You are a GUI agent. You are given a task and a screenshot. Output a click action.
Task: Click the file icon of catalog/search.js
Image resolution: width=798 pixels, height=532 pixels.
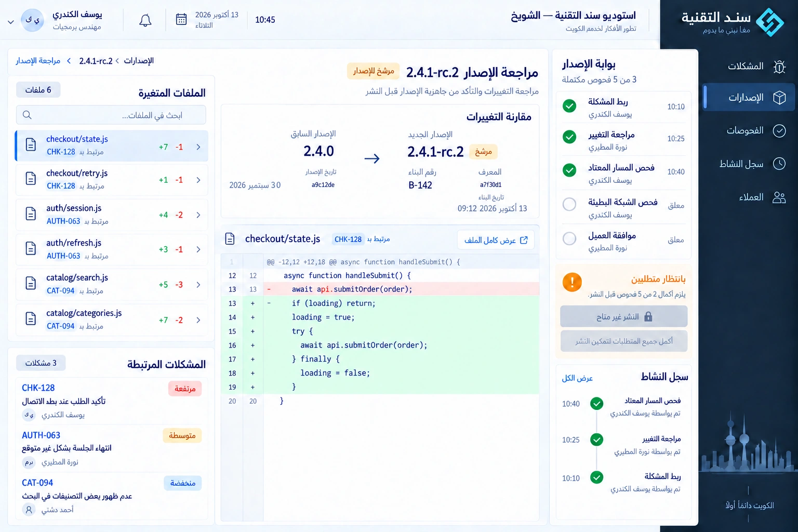31,284
